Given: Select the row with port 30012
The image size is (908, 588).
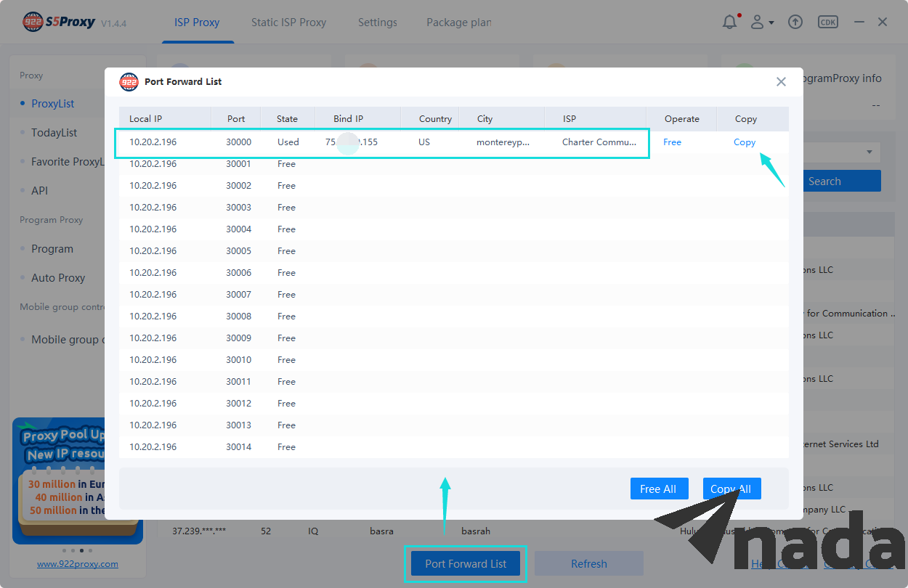Looking at the screenshot, I should (454, 404).
